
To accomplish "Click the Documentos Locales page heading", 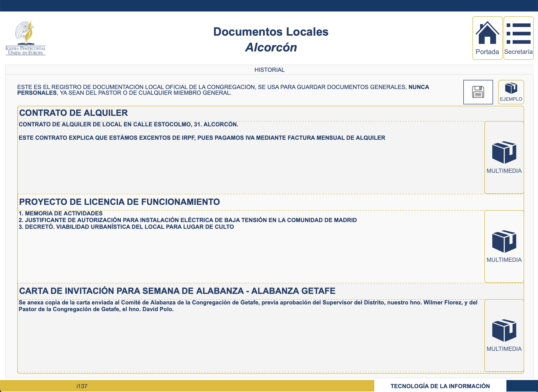I will (x=271, y=32).
